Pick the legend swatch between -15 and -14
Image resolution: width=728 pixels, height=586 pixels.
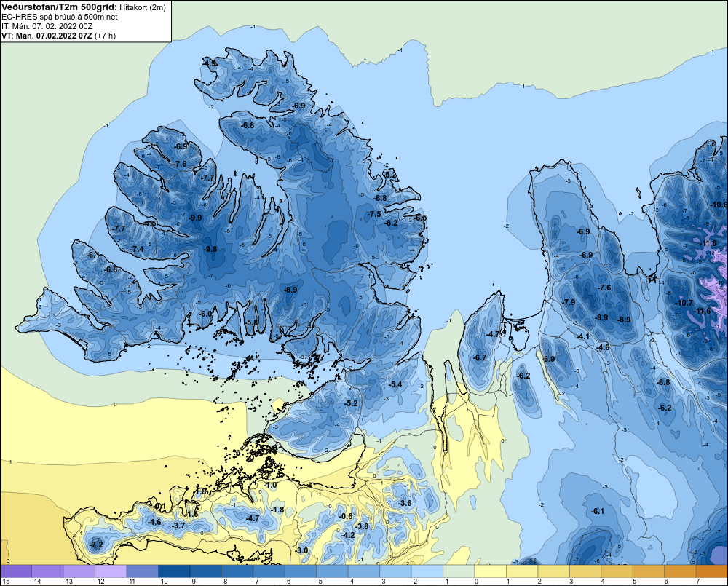tap(16, 571)
